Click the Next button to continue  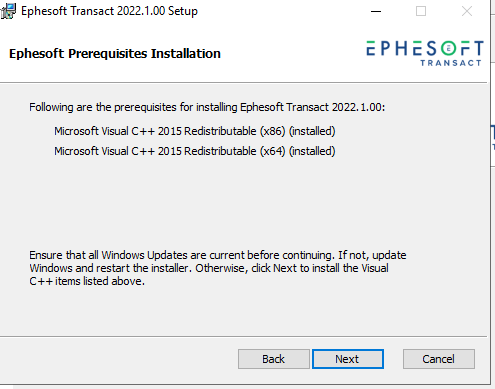pyautogui.click(x=348, y=359)
